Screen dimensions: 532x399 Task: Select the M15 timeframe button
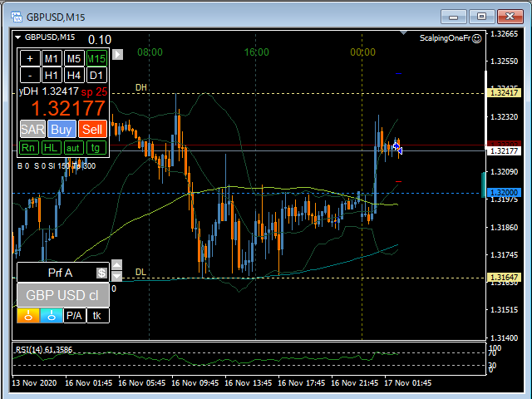click(x=96, y=59)
